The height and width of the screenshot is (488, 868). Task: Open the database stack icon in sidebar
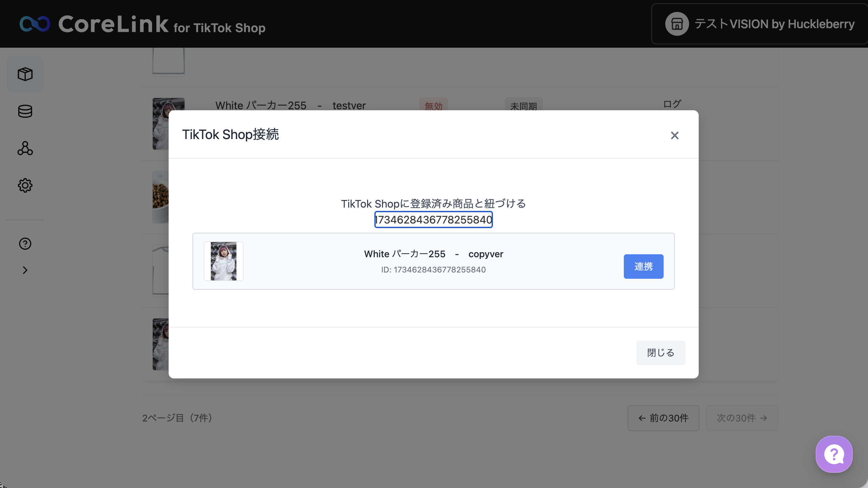point(25,111)
